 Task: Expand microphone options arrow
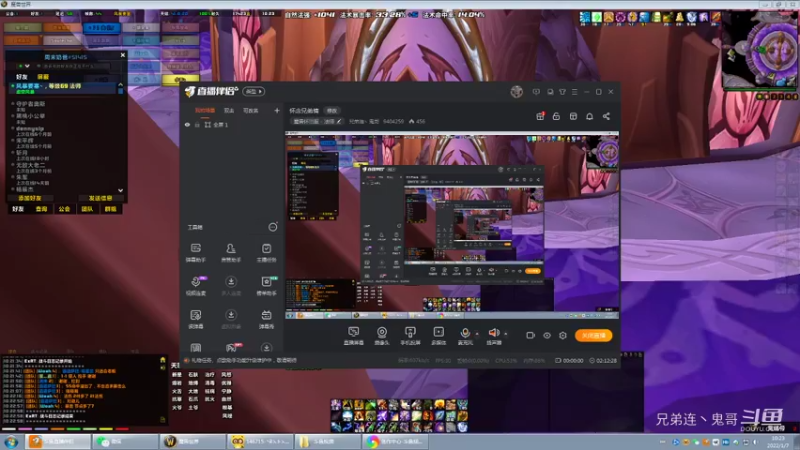pos(478,334)
